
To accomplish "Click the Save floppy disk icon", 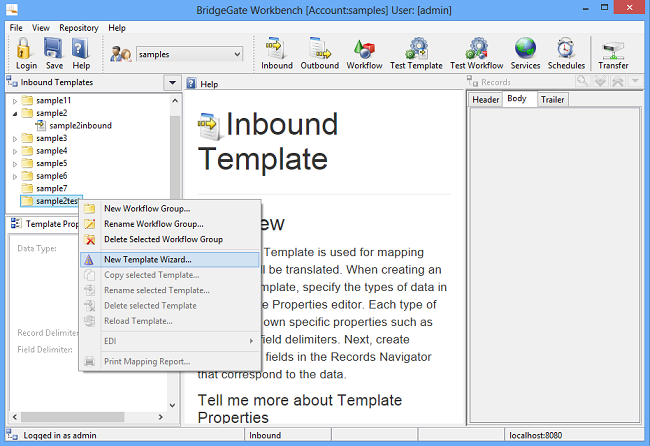I will tap(53, 48).
